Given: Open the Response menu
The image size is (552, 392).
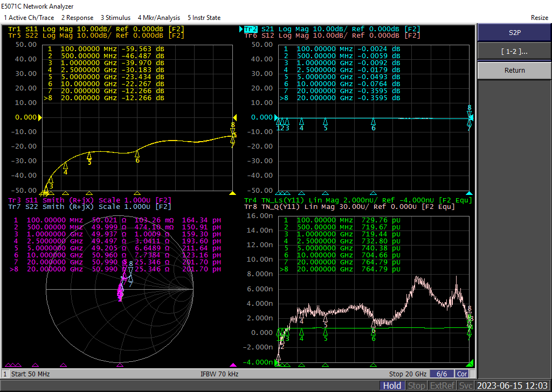Looking at the screenshot, I should pyautogui.click(x=77, y=18).
